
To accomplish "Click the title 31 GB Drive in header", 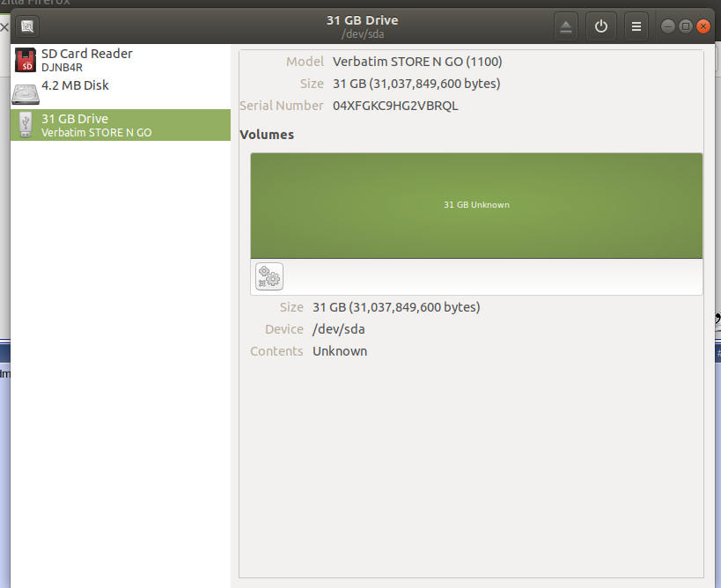I will (x=363, y=20).
